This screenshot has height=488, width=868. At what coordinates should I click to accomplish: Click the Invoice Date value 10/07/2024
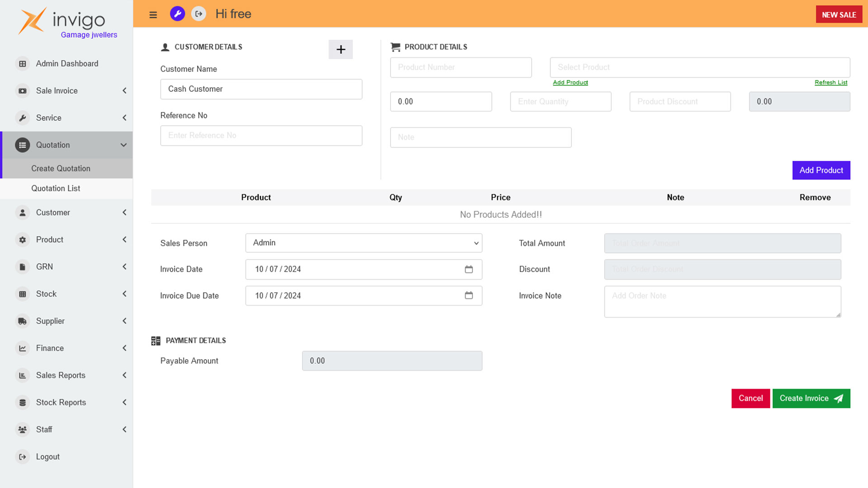[x=278, y=269]
